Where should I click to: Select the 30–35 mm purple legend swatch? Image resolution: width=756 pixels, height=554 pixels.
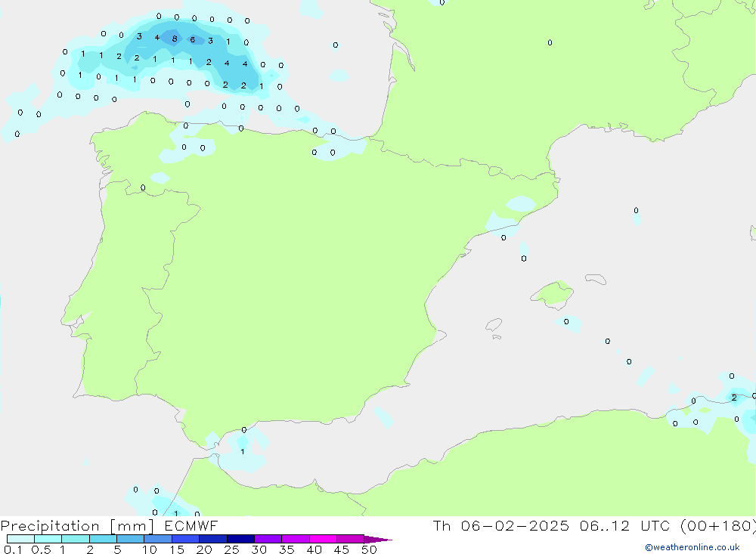click(x=268, y=539)
